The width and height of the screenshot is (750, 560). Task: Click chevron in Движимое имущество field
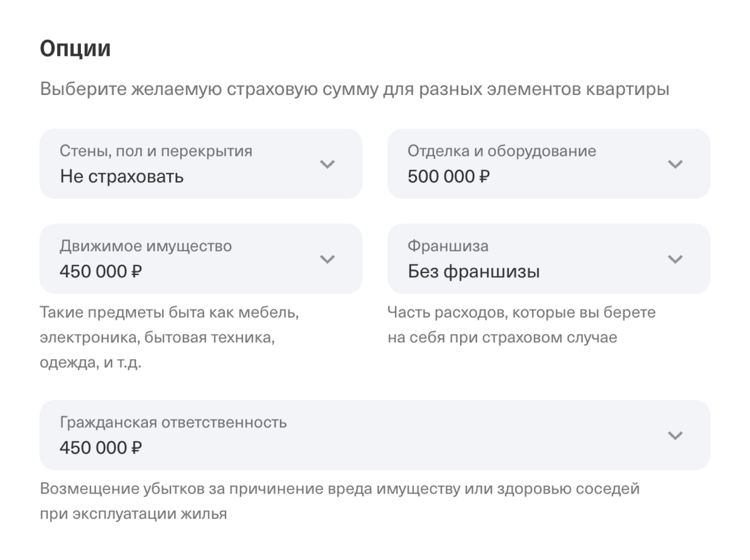[327, 259]
